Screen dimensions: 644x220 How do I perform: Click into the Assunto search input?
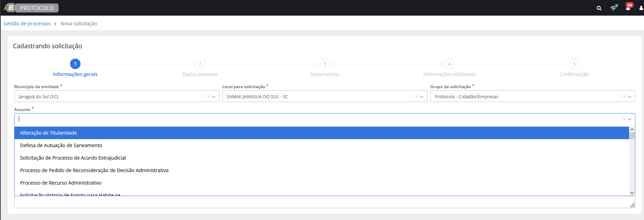coord(312,119)
